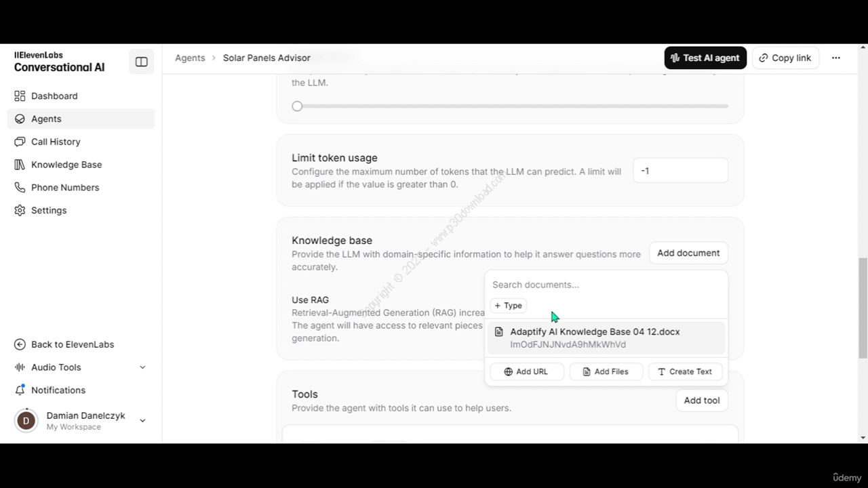Click Add document button

pyautogui.click(x=688, y=253)
